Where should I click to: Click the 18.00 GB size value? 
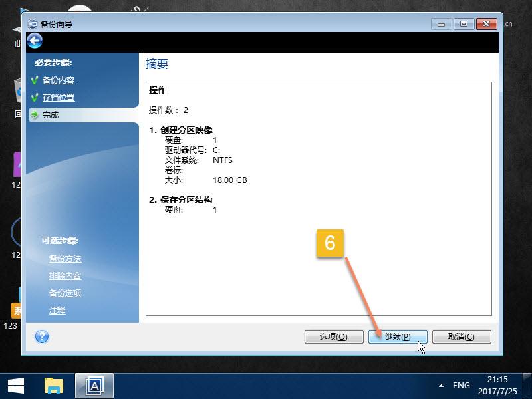[x=230, y=180]
